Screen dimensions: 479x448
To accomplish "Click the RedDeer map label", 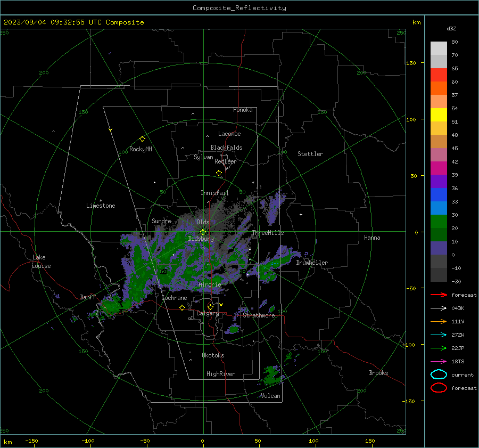I will click(x=226, y=161).
